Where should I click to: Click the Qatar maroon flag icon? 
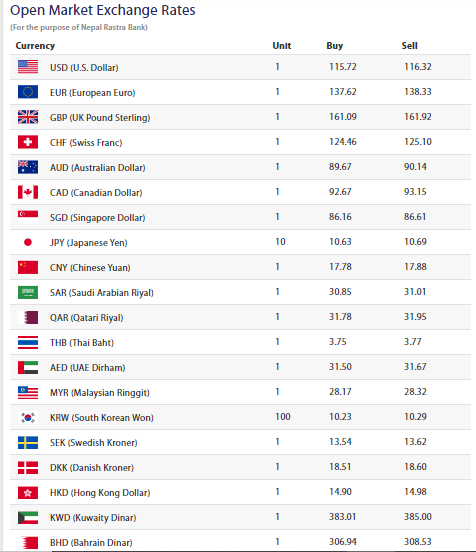28,317
